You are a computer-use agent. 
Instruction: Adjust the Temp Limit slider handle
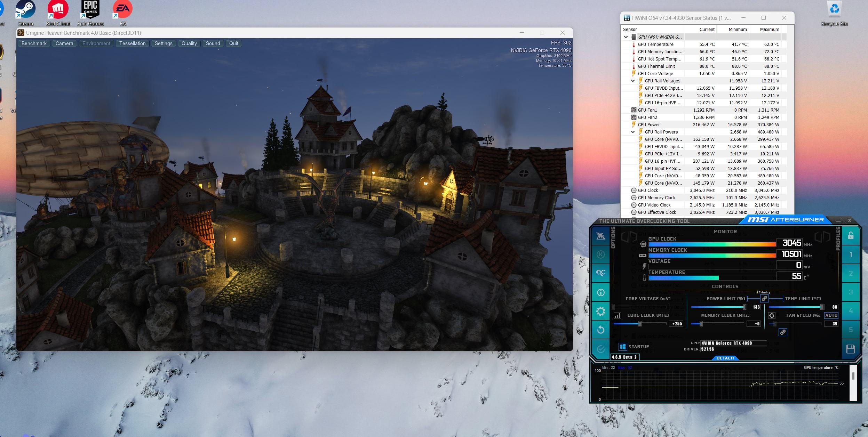click(822, 307)
